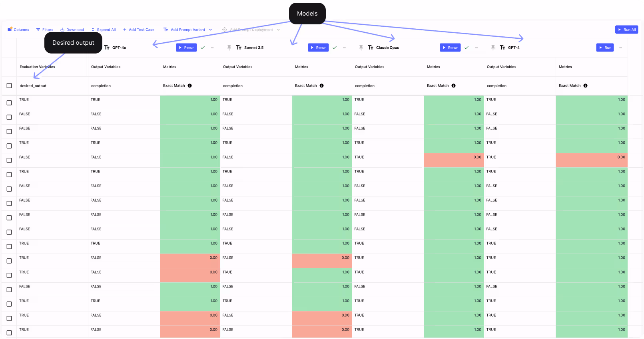Check the third test case row checkbox
The width and height of the screenshot is (644, 339).
tap(9, 131)
